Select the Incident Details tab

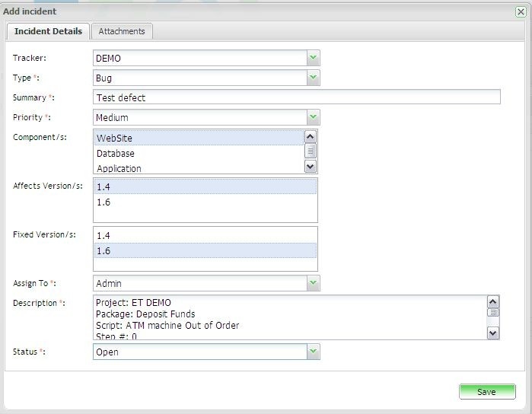click(x=48, y=31)
